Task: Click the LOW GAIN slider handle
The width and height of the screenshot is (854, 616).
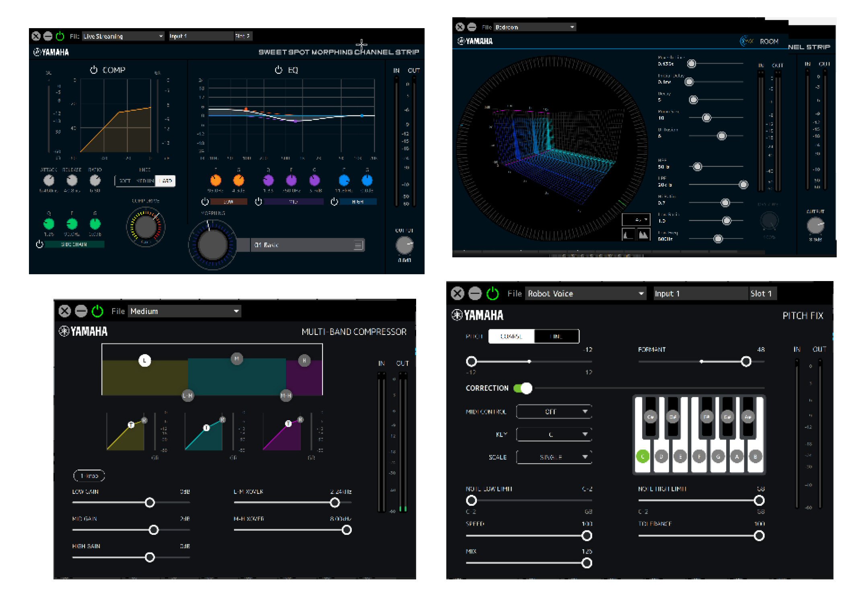Action: [150, 502]
